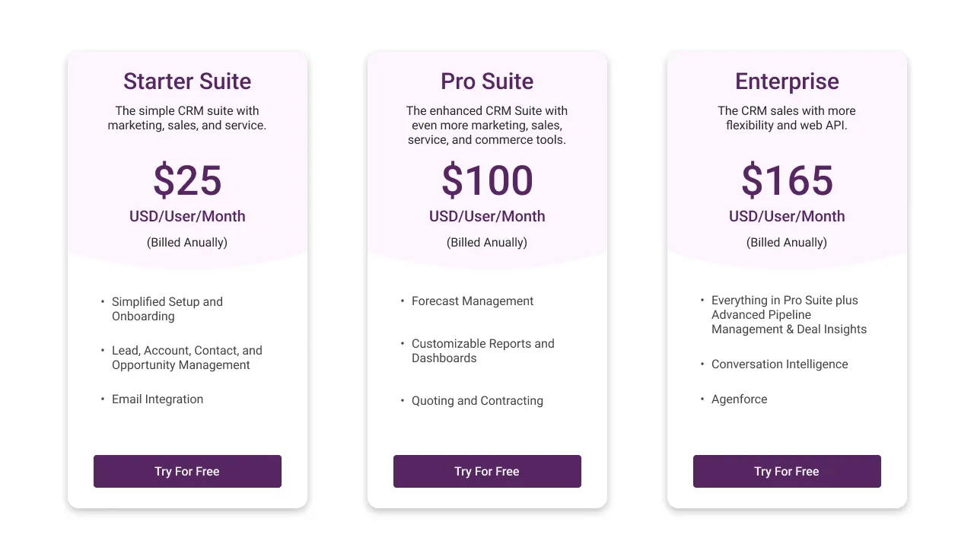974x560 pixels.
Task: Select the Enterprise plan title
Action: 787,81
